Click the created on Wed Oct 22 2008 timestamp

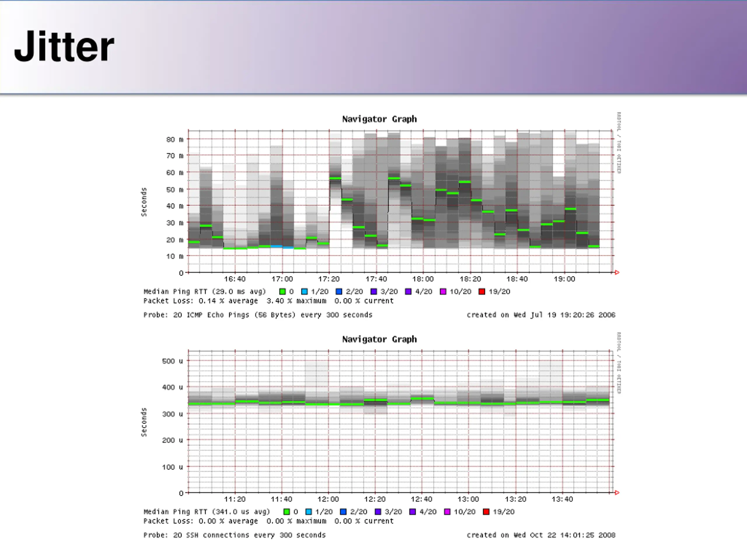[x=541, y=535]
